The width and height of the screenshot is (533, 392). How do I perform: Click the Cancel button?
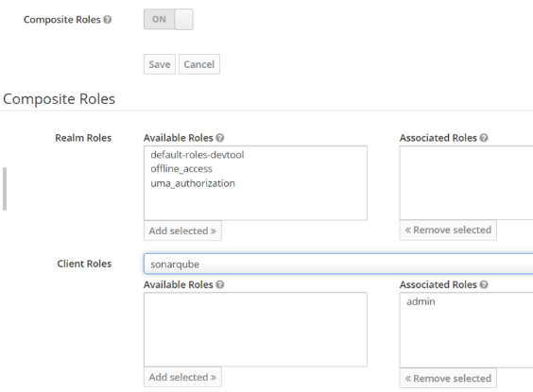pyautogui.click(x=199, y=64)
